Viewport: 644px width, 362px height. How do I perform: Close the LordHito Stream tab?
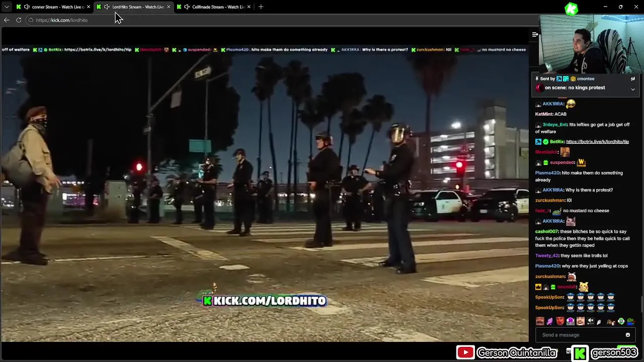point(169,7)
